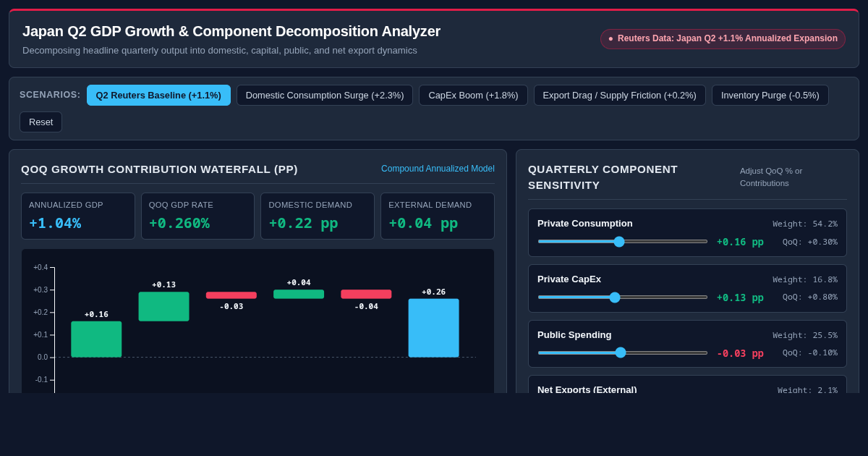Image resolution: width=868 pixels, height=456 pixels.
Task: Click the Quarterly Component Sensitivity heading
Action: [603, 177]
